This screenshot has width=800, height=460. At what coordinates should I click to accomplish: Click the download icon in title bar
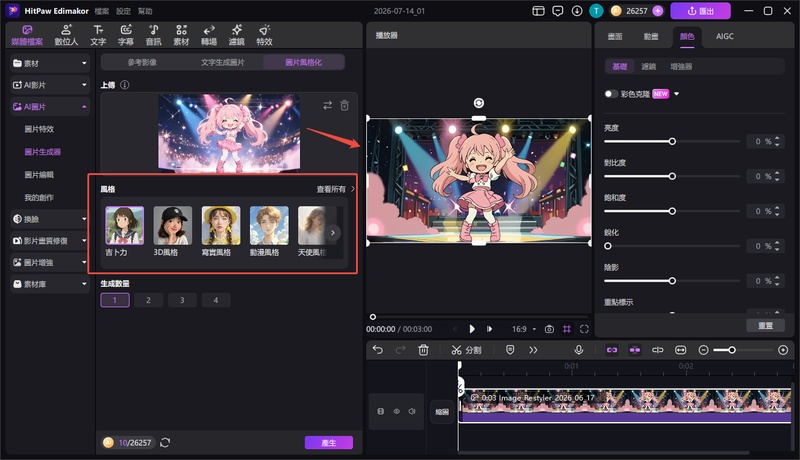pos(577,11)
